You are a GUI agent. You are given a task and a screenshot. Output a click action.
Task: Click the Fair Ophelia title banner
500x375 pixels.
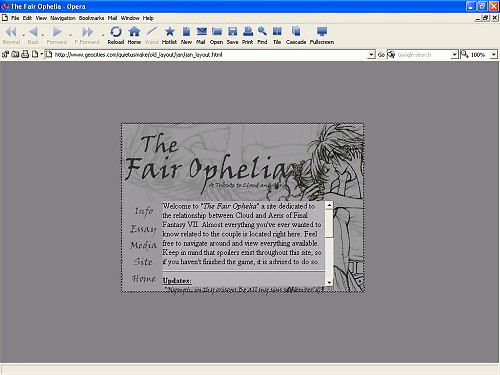pos(207,163)
